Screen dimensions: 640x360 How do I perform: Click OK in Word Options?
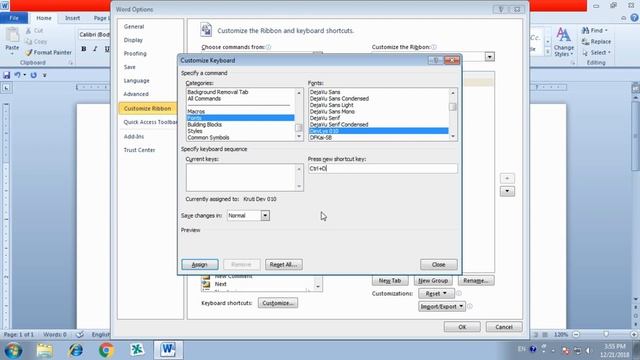click(x=462, y=327)
